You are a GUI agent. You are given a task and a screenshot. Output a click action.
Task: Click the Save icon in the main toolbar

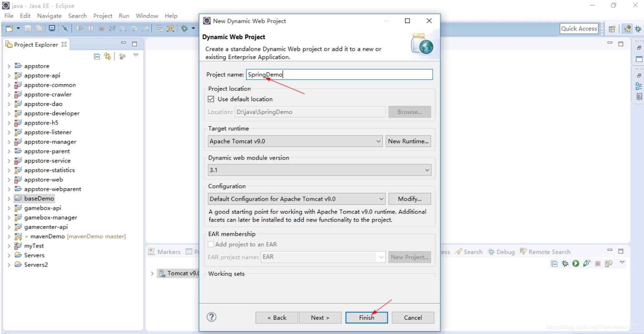coord(28,29)
